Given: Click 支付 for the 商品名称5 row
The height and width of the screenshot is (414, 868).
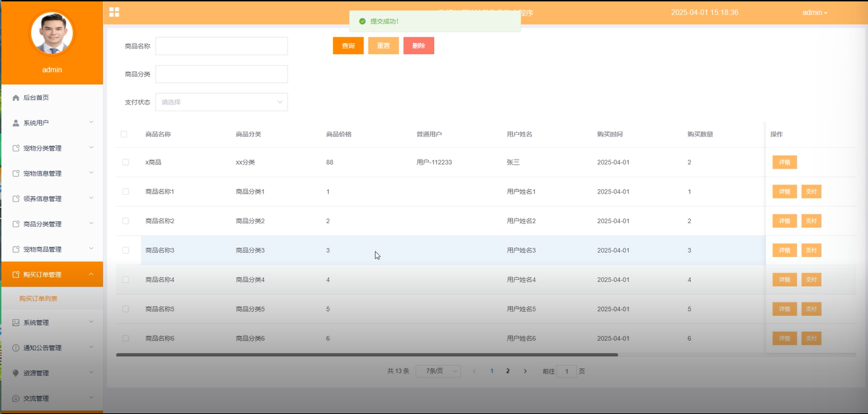Looking at the screenshot, I should (811, 309).
